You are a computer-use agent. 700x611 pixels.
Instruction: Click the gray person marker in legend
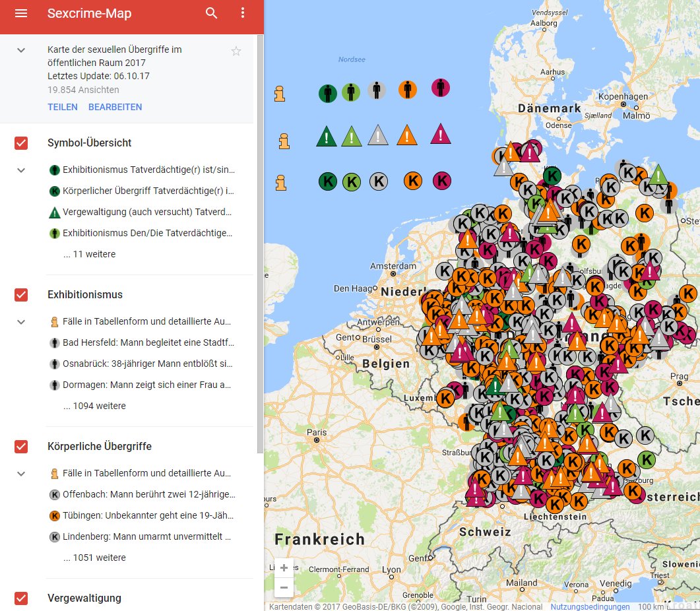point(376,90)
